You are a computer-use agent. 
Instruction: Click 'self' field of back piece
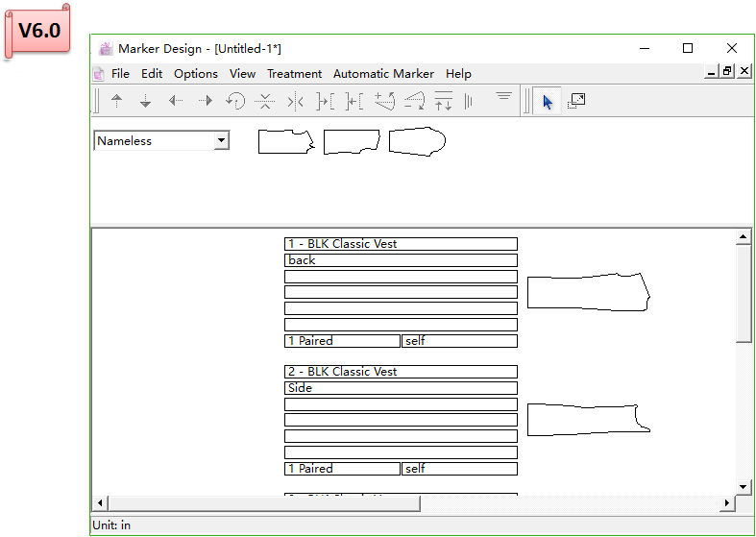tap(459, 341)
